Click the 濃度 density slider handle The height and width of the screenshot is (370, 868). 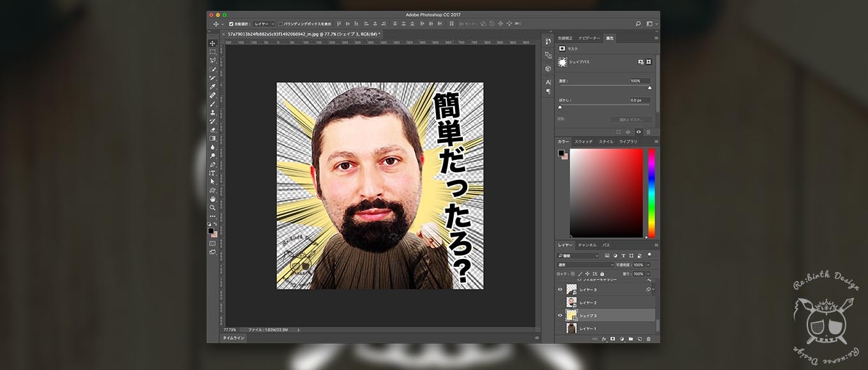click(x=650, y=87)
